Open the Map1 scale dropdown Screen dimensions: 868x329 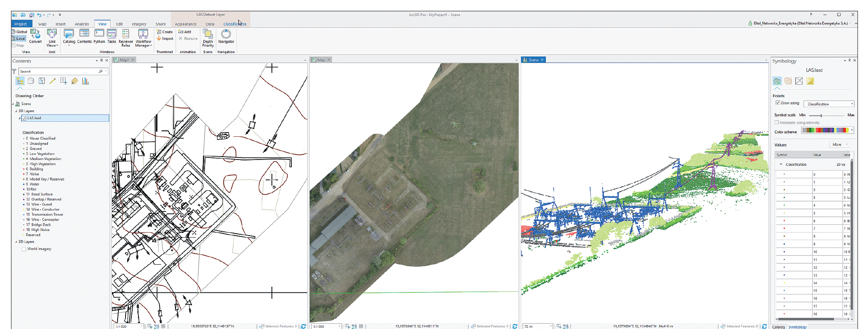point(142,327)
